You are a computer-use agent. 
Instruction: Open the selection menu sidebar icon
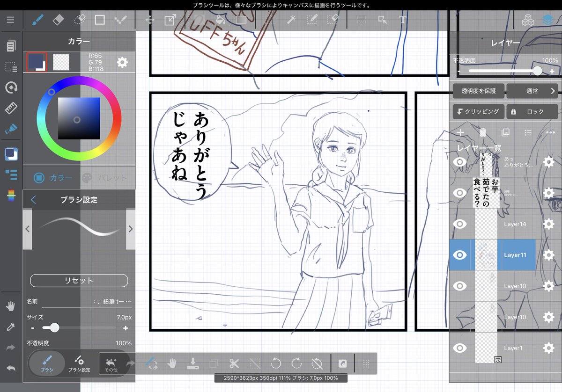11,67
